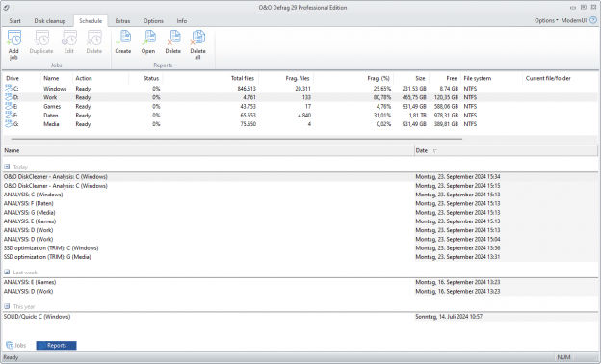
Task: Click the horizontal scrollbar under drive list
Action: (x=237, y=139)
